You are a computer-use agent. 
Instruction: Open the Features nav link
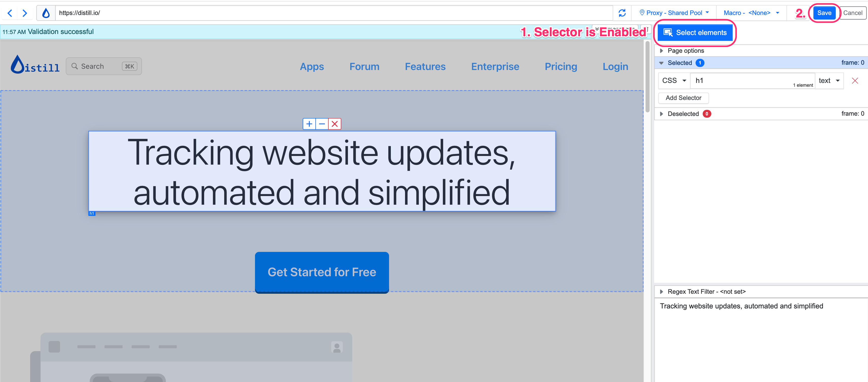[x=425, y=67]
